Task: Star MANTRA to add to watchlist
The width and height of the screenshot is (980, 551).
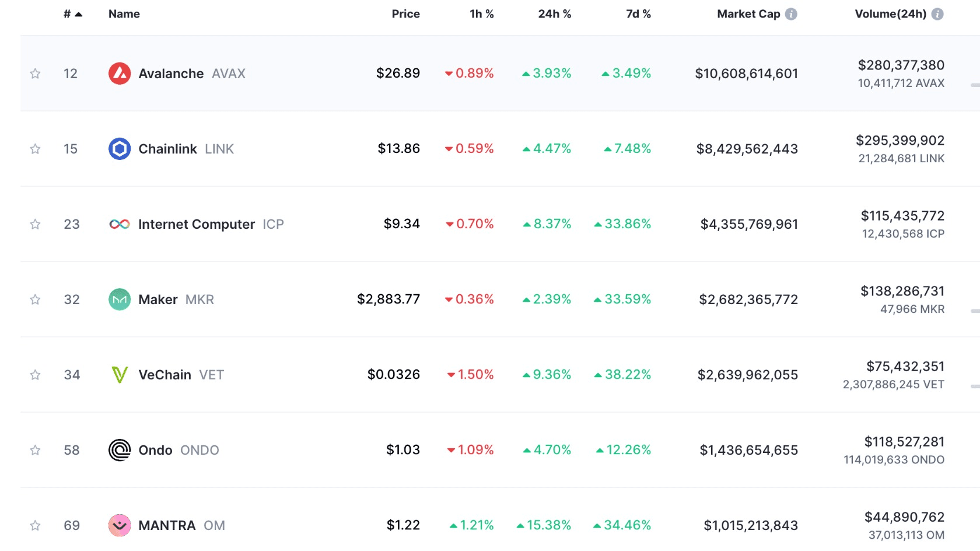Action: click(x=35, y=525)
